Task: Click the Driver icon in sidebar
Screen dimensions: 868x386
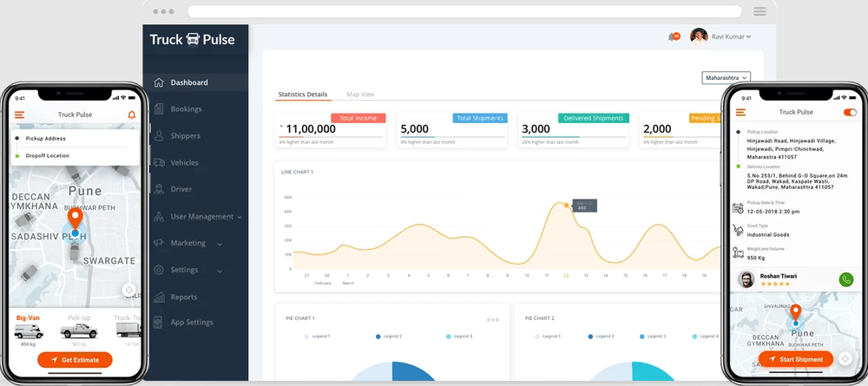Action: pos(159,189)
